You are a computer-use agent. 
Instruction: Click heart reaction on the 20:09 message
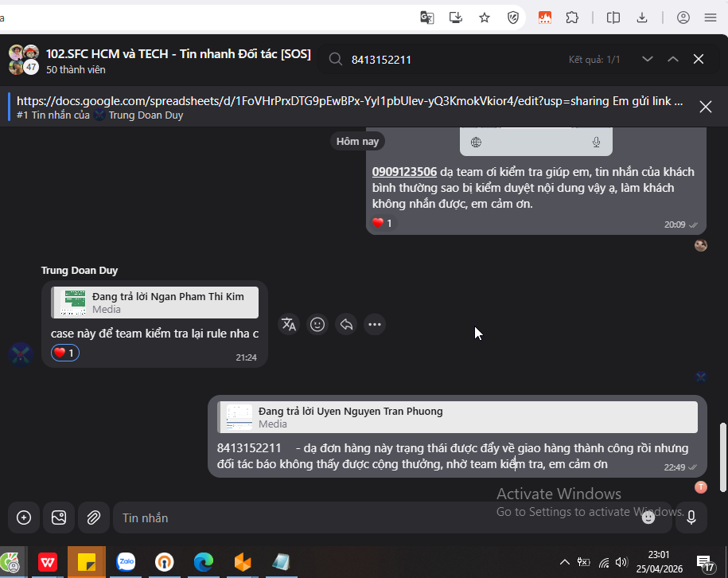pyautogui.click(x=382, y=224)
